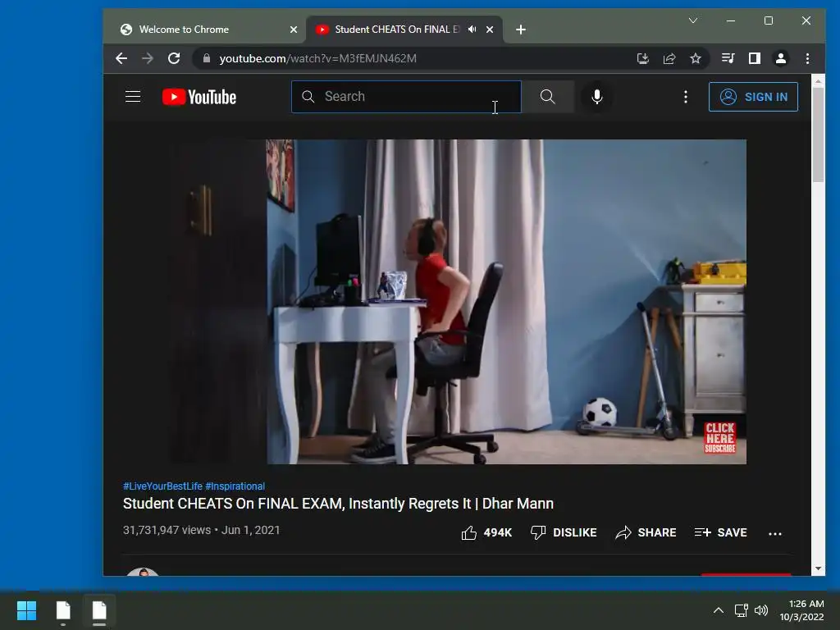Install app via the address bar install icon
Image resolution: width=840 pixels, height=630 pixels.
(643, 58)
